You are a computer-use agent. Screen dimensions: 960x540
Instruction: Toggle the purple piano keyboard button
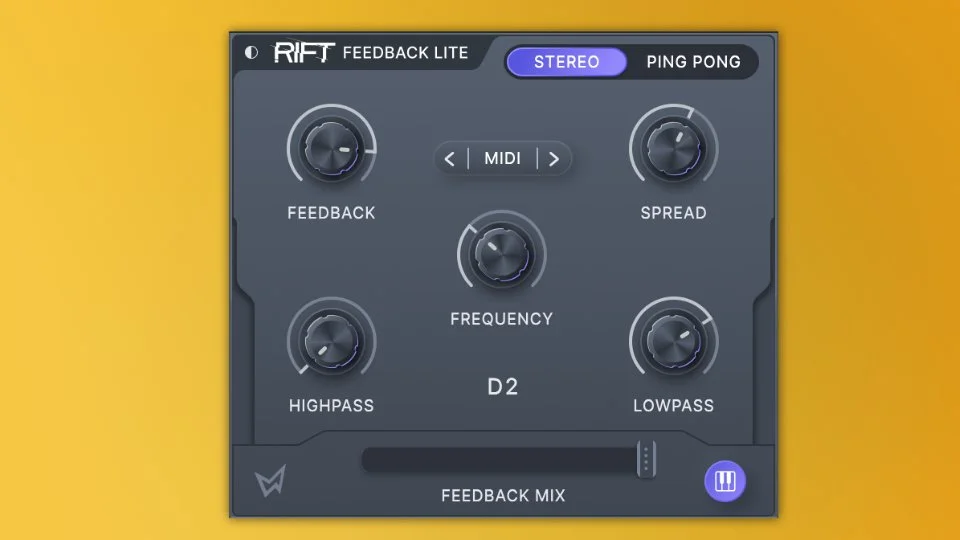(725, 481)
